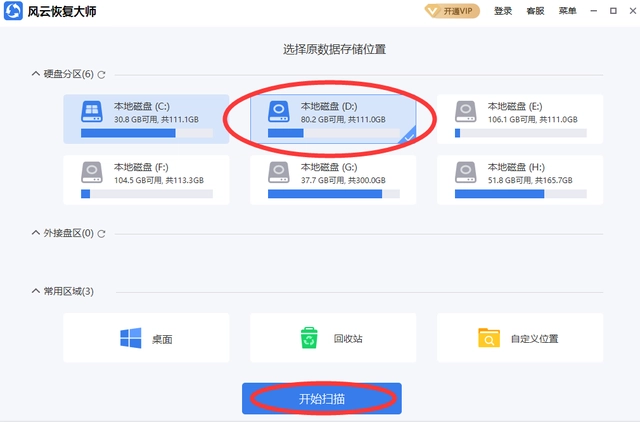Screen dimensions: 640x422
Task: Click the Windows desktop logo icon
Action: pos(131,338)
